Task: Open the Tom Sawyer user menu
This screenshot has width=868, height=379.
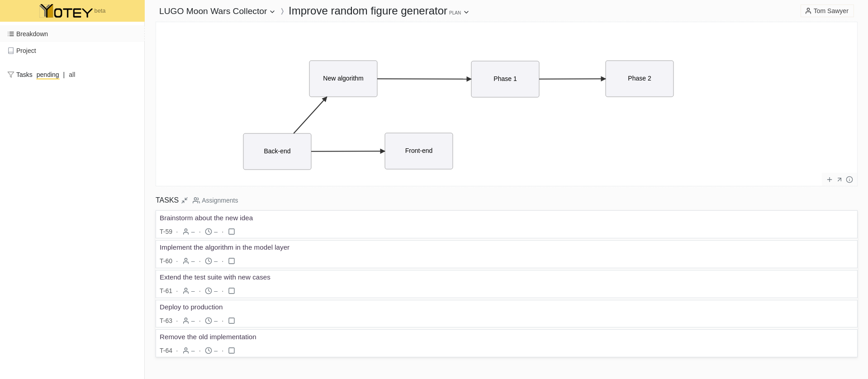Action: (827, 11)
